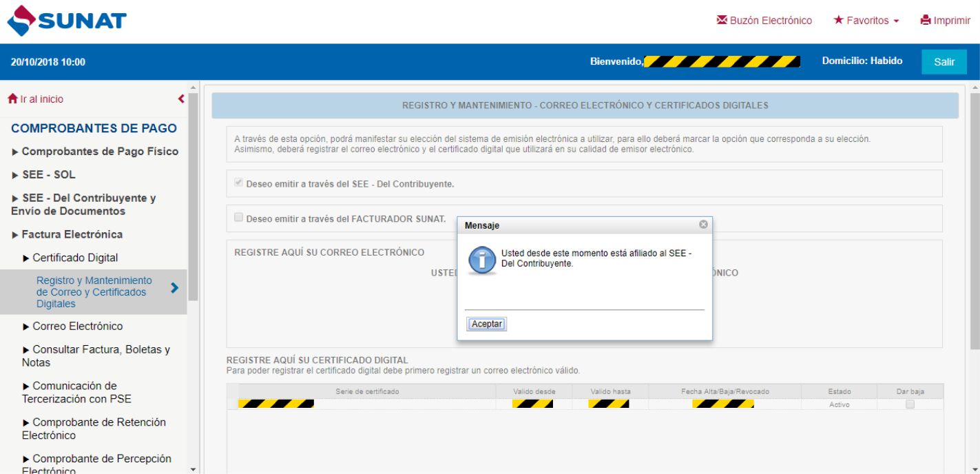Click COMPROBANTES DE PAGO heading
The width and height of the screenshot is (980, 474).
click(x=94, y=128)
